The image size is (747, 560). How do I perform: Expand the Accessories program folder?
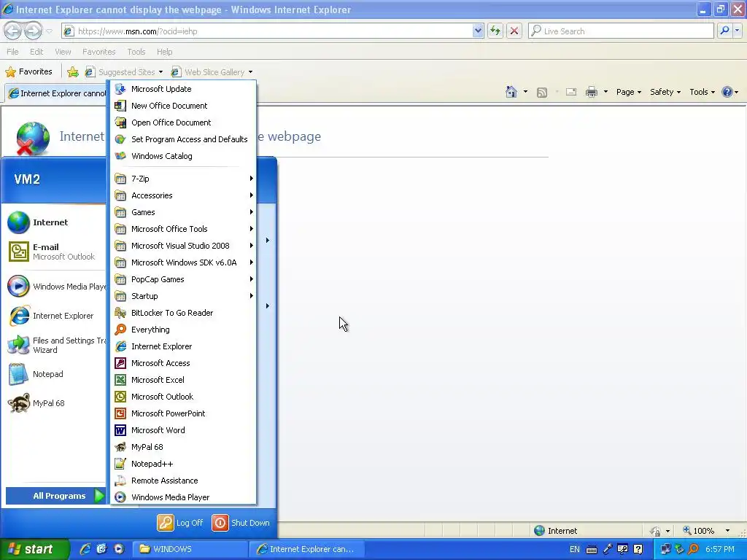(183, 195)
